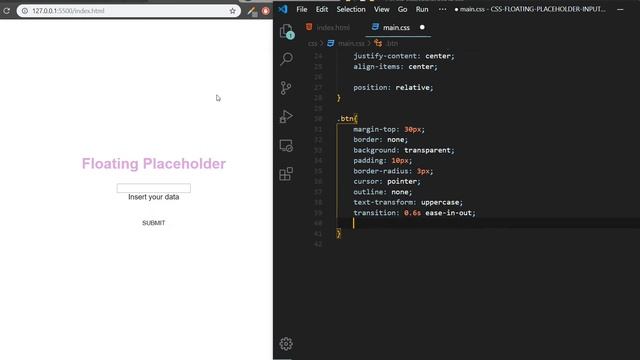Switch to the index.html tab

(x=328, y=27)
